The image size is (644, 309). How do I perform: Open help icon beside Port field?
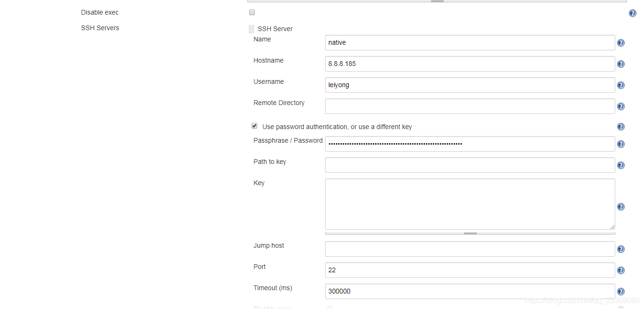click(621, 270)
